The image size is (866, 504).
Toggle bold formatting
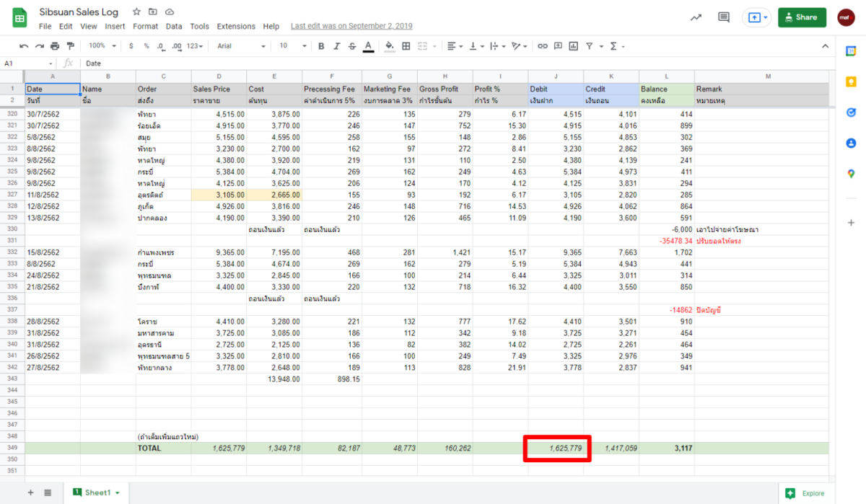coord(321,45)
